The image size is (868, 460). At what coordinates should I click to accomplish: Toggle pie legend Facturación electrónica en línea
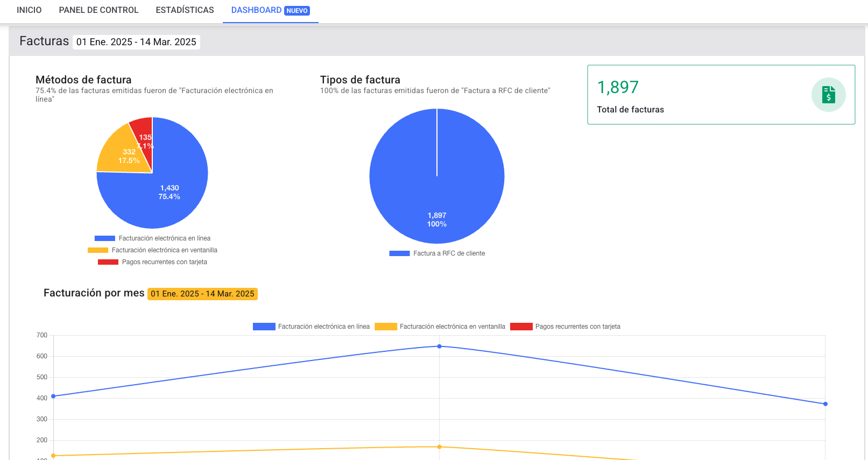pyautogui.click(x=153, y=238)
